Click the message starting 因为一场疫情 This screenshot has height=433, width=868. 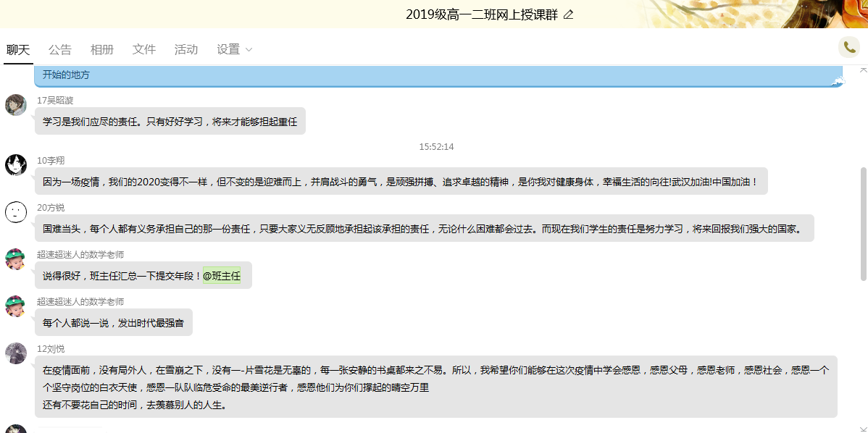click(x=401, y=182)
